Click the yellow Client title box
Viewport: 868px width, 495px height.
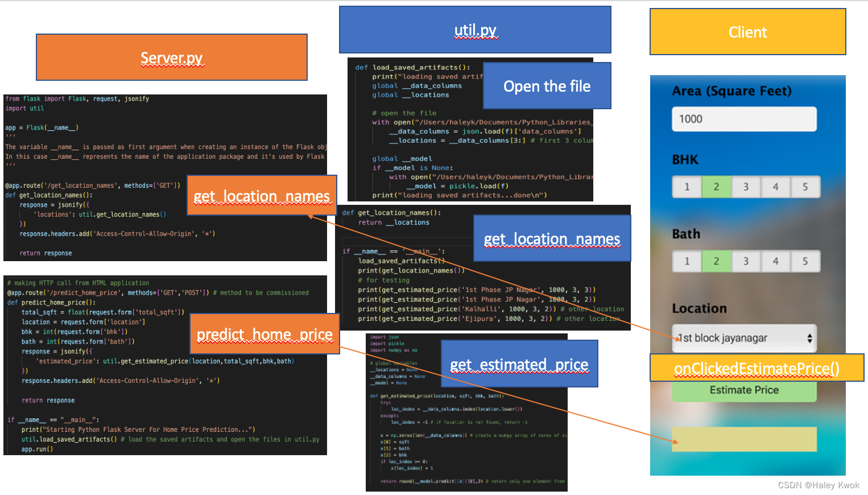coord(747,32)
